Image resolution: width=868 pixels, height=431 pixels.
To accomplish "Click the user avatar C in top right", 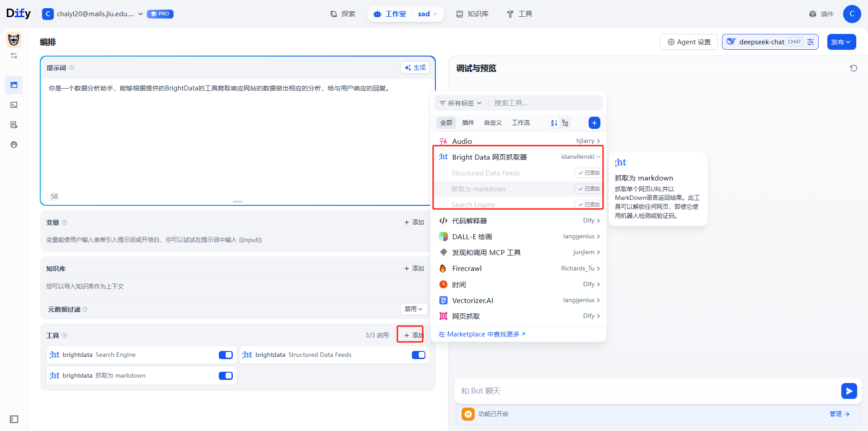I will 852,14.
